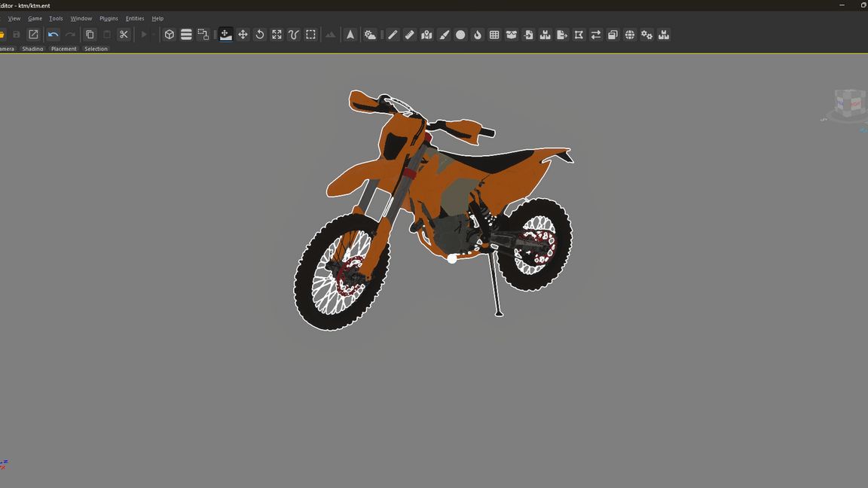Click the paintbrush tool icon
The height and width of the screenshot is (488, 868).
[444, 35]
